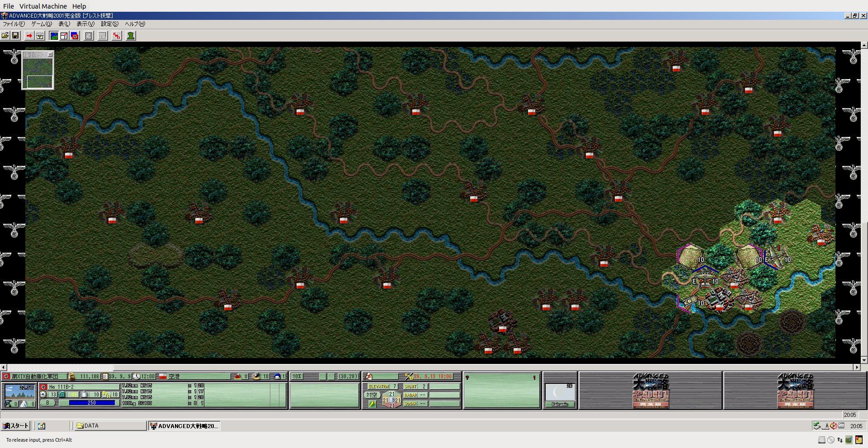
Task: Click the SONAR value field
Action: click(x=415, y=404)
